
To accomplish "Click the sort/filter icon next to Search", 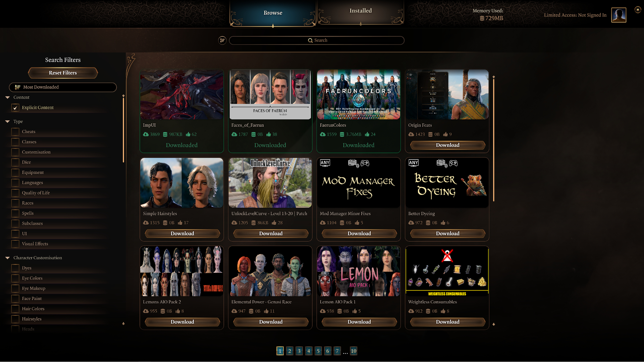I will 223,40.
